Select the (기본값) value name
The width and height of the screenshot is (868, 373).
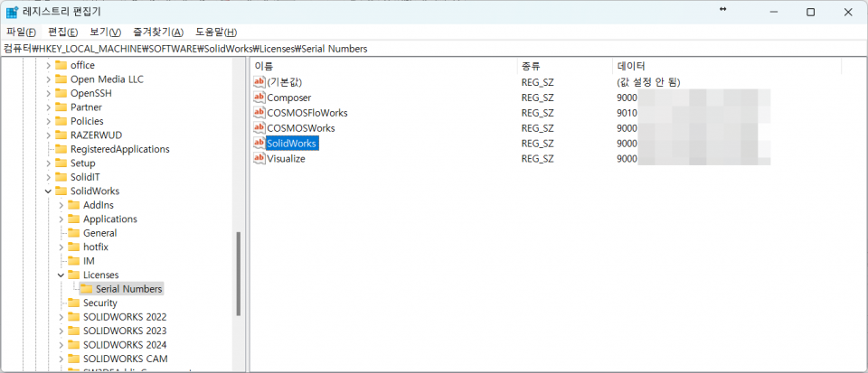click(x=285, y=82)
